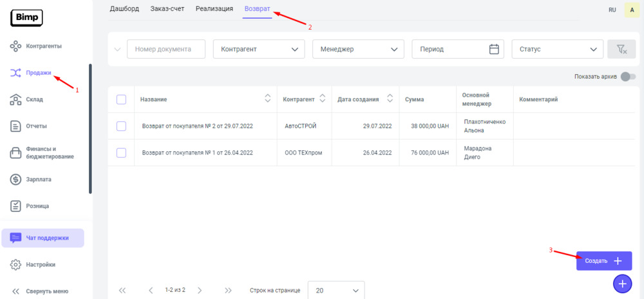644x299 pixels.
Task: Open Зарплата dollar icon in sidebar
Action: coord(16,179)
